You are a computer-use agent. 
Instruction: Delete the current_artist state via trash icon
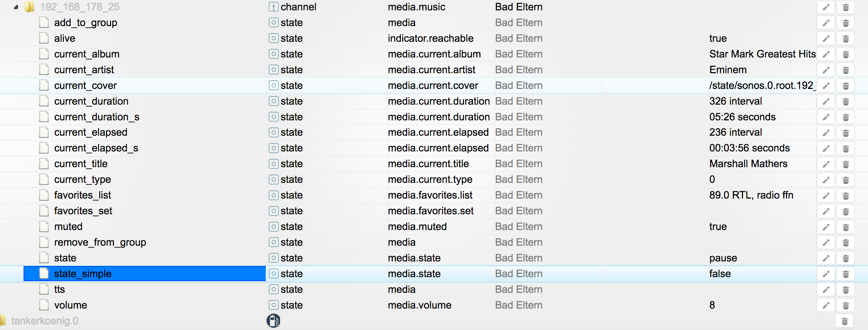tap(845, 70)
